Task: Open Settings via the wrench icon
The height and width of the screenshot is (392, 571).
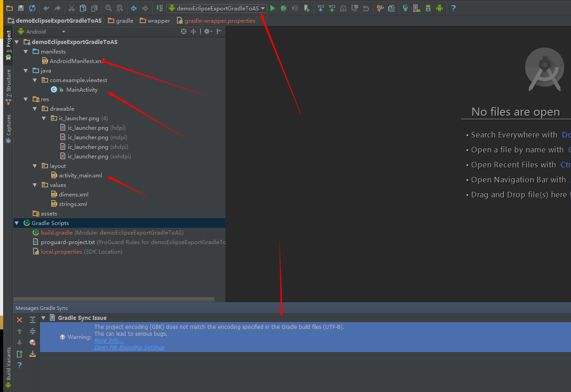Action: pyautogui.click(x=380, y=8)
